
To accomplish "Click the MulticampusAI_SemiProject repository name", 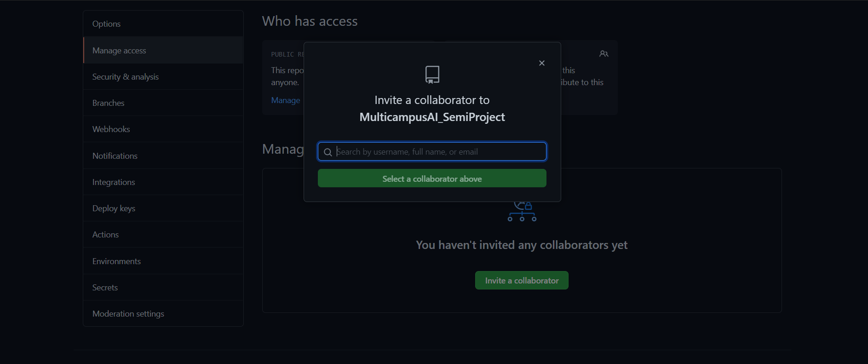I will tap(432, 117).
